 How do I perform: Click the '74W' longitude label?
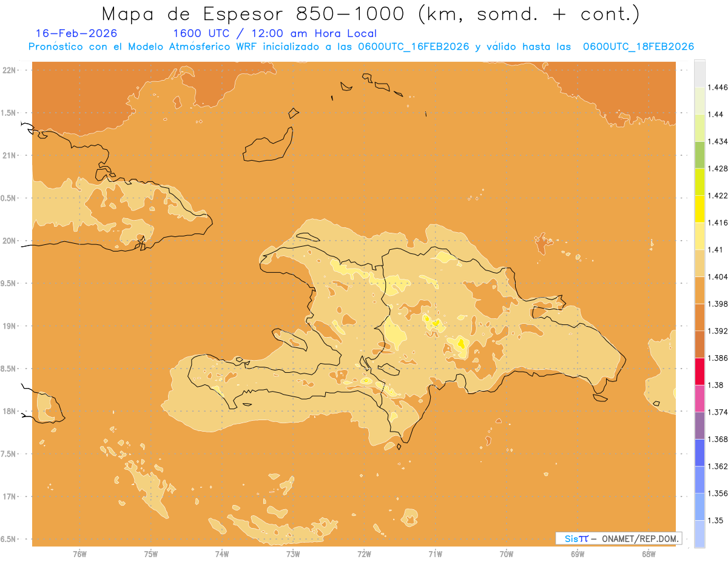pos(222,554)
